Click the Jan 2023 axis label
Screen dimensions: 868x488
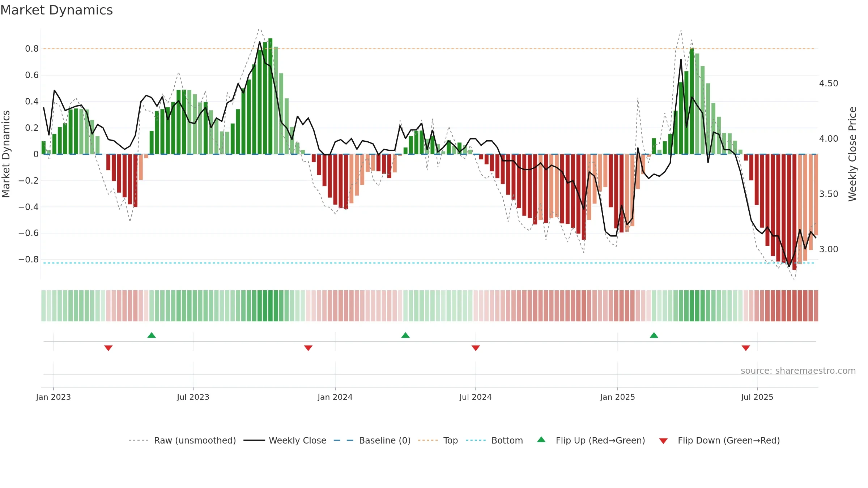click(54, 397)
